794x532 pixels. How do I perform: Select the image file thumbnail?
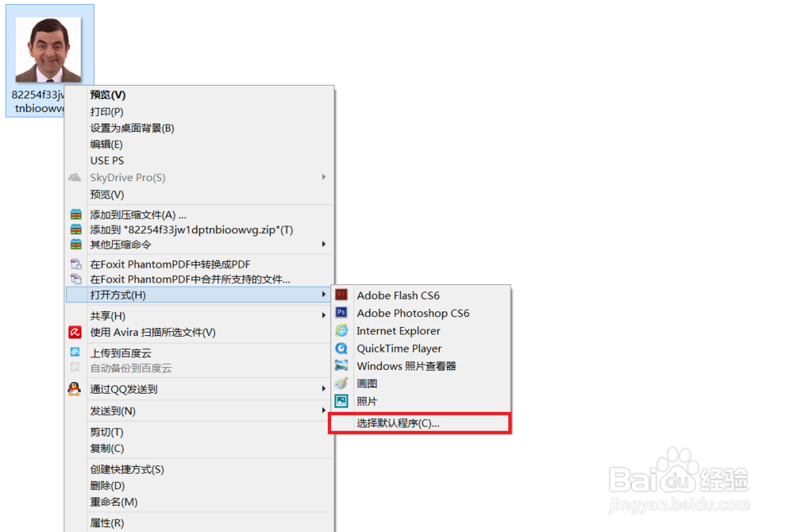coord(48,49)
